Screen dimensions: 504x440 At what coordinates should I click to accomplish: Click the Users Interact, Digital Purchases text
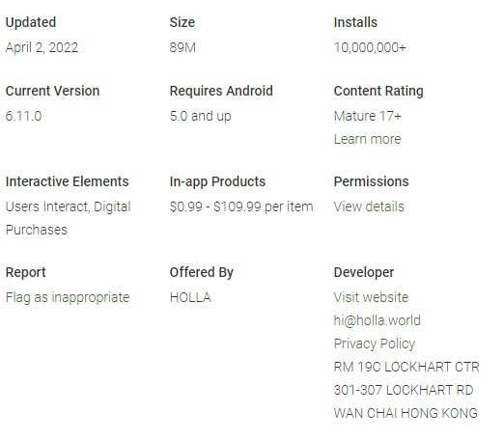click(x=69, y=218)
